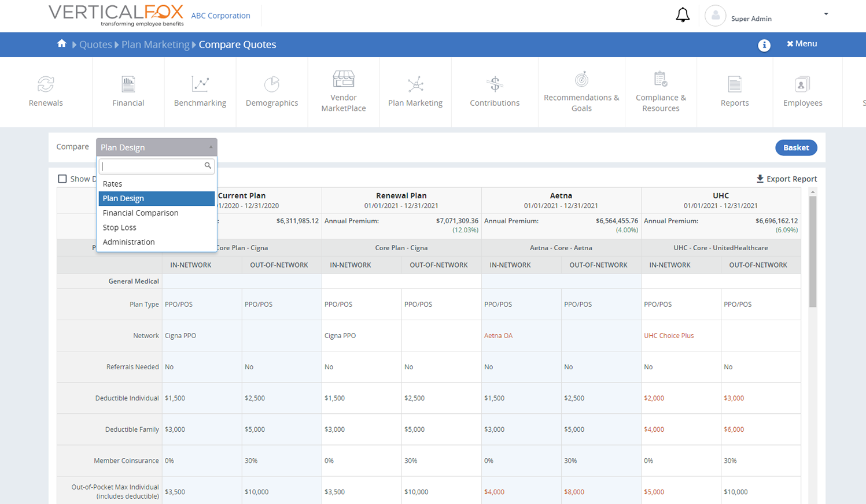Open the Employees module
866x504 pixels.
tap(802, 90)
